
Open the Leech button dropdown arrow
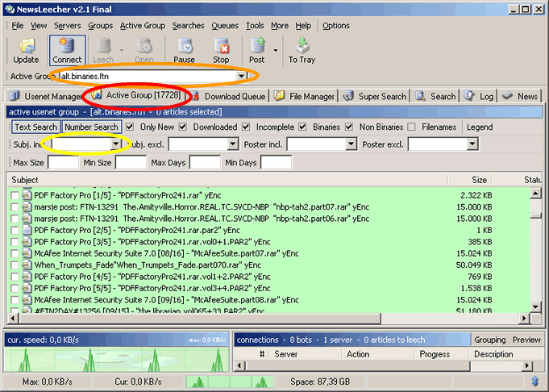(122, 50)
